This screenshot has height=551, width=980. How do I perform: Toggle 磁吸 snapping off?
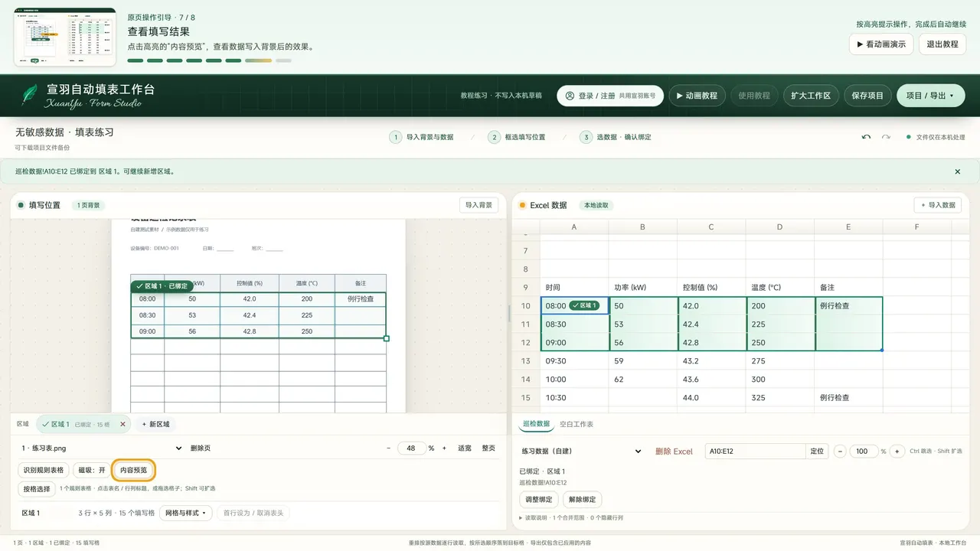coord(92,470)
